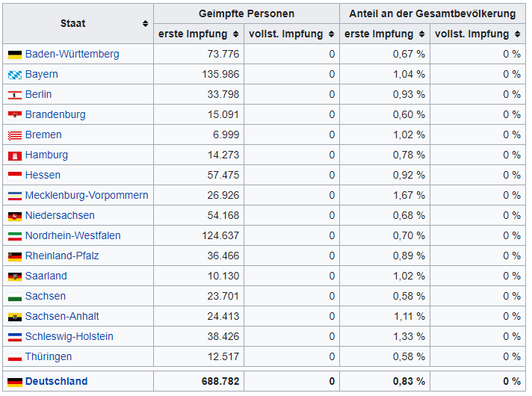532x396 pixels.
Task: Follow the Deutschland link
Action: [56, 382]
